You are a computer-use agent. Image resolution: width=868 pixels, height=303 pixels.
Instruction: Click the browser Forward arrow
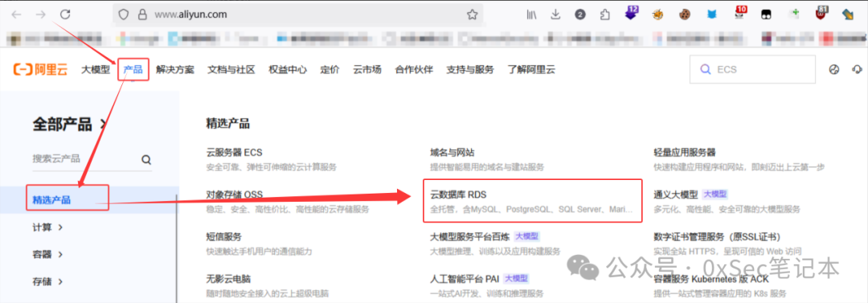(x=40, y=15)
